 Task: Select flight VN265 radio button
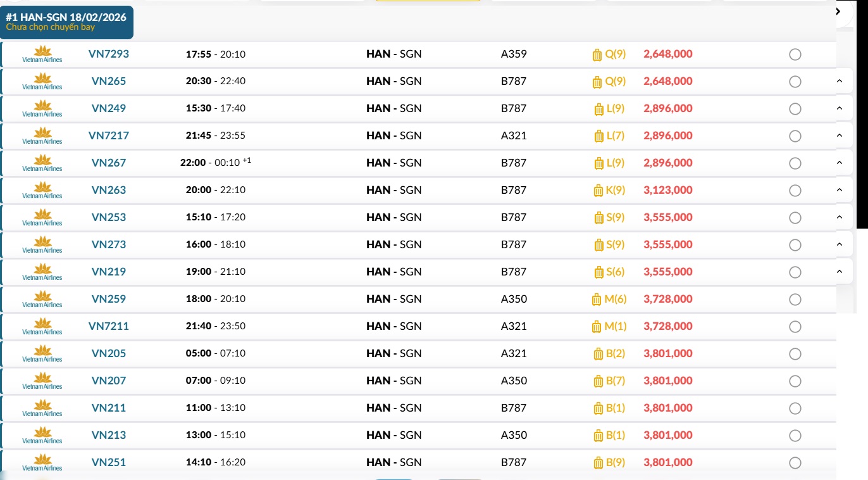click(795, 82)
